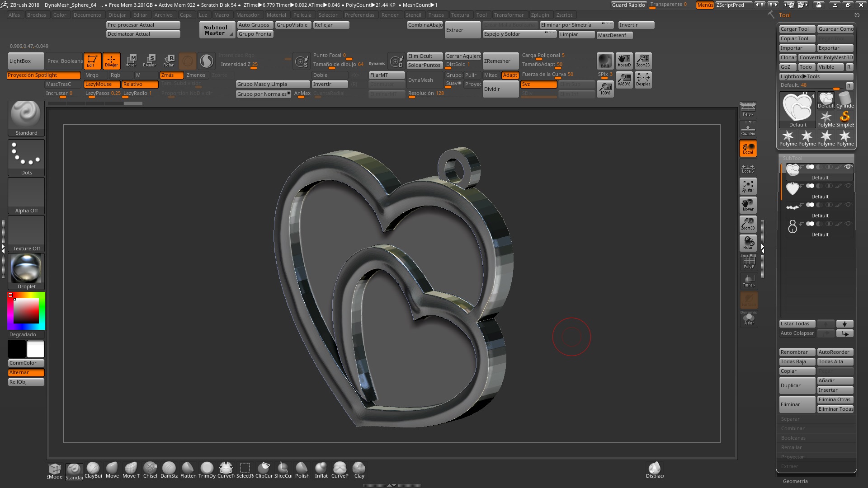Toggle Persp perspective view icon
Screen dimensions: 868x488
point(748,109)
